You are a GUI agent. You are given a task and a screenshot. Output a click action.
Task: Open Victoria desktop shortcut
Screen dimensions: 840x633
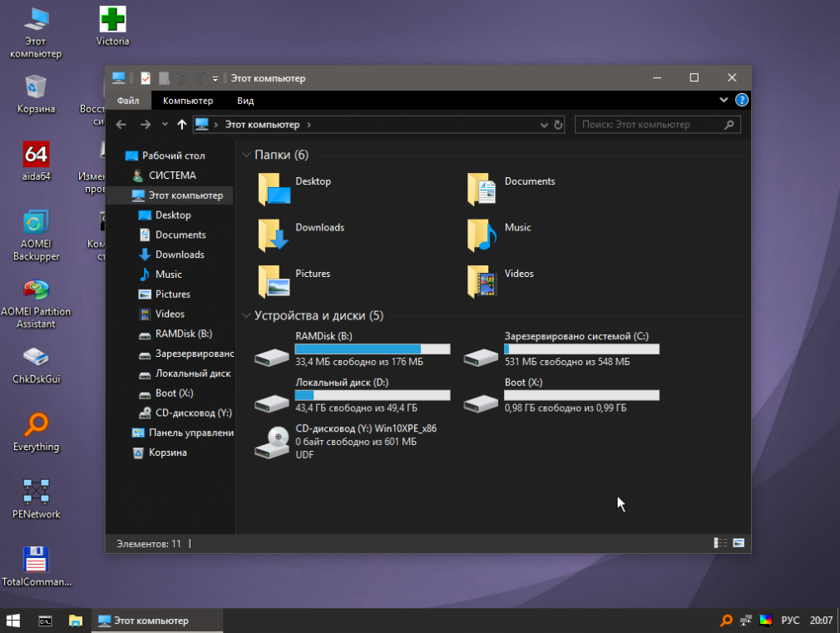pyautogui.click(x=112, y=26)
